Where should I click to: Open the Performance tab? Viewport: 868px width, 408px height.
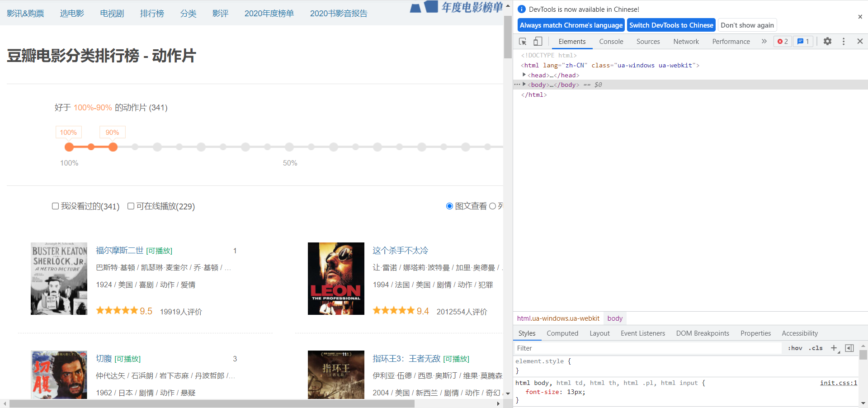coord(731,41)
